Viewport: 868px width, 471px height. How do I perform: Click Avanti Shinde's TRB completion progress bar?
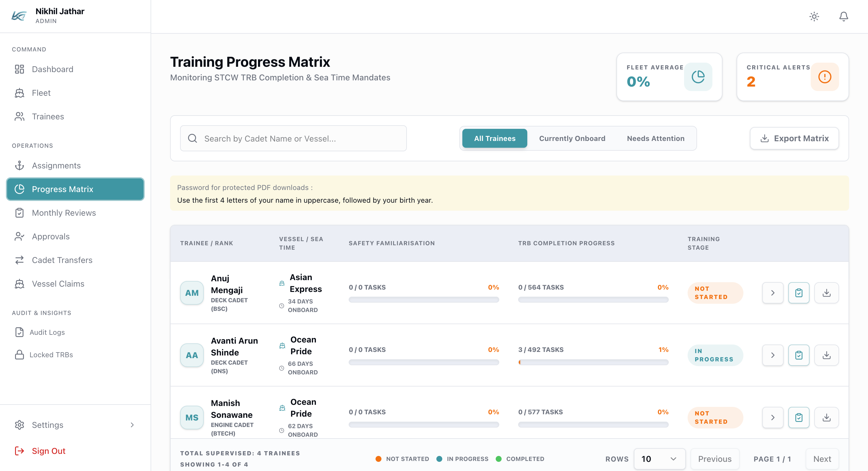[593, 362]
